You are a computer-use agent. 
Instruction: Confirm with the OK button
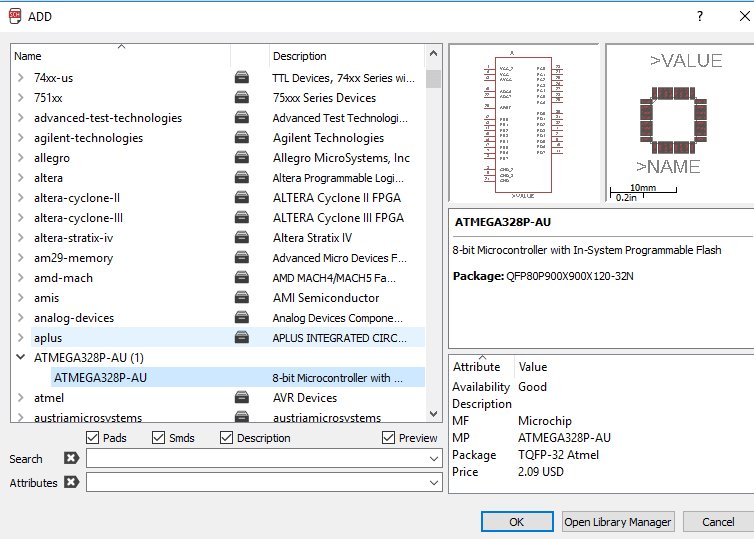click(x=517, y=522)
